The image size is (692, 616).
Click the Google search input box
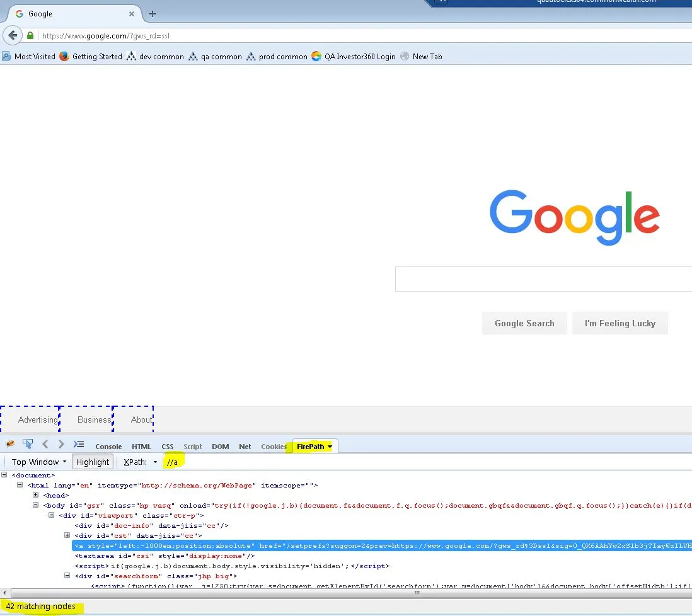pyautogui.click(x=543, y=279)
